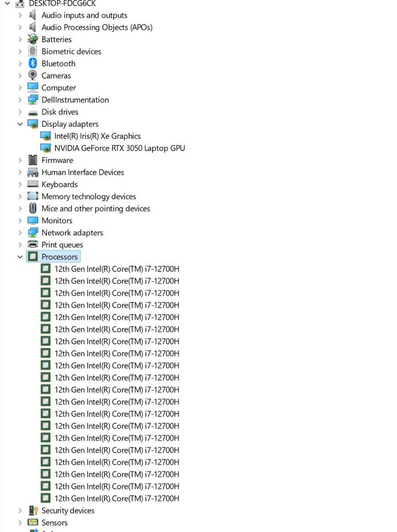This screenshot has height=532, width=397.
Task: Collapse the Processors category chevron
Action: point(20,257)
